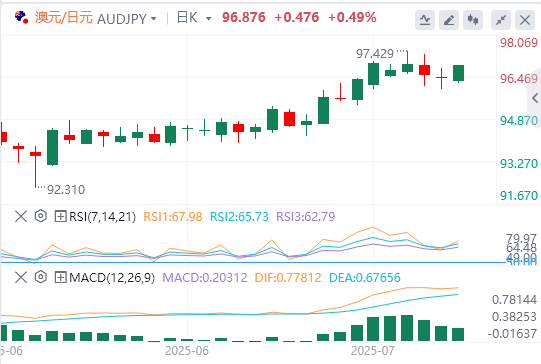Select the tallest green MACD histogram bar
Screen dimensions: 541x364
coord(407,328)
